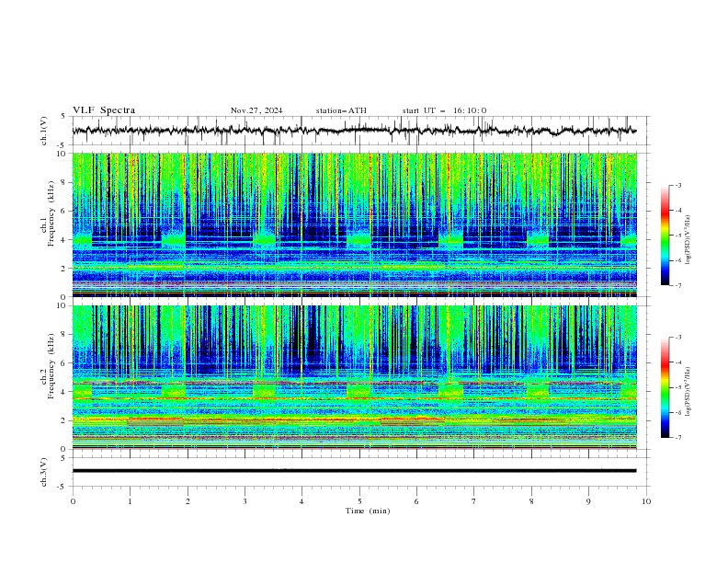
Task: Click the '6' kHz tick of ch.2 spectrogram
Action: click(x=65, y=362)
